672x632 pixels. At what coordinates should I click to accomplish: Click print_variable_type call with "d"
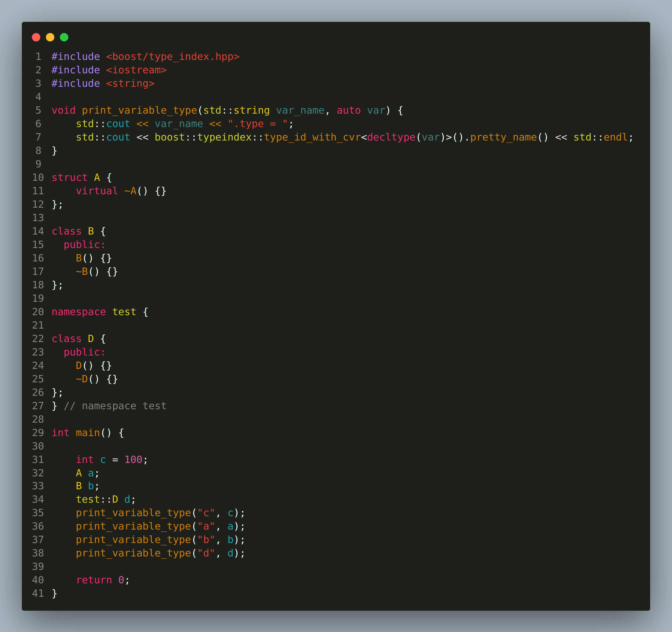click(x=160, y=553)
